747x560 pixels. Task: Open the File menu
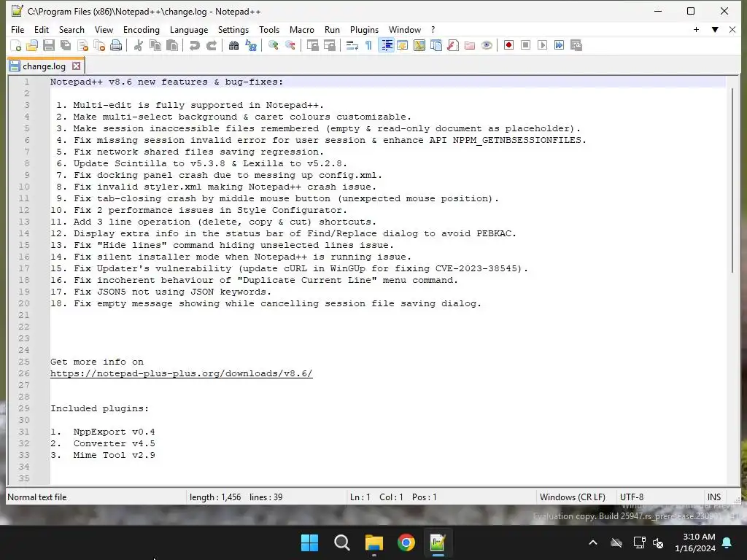coord(18,29)
